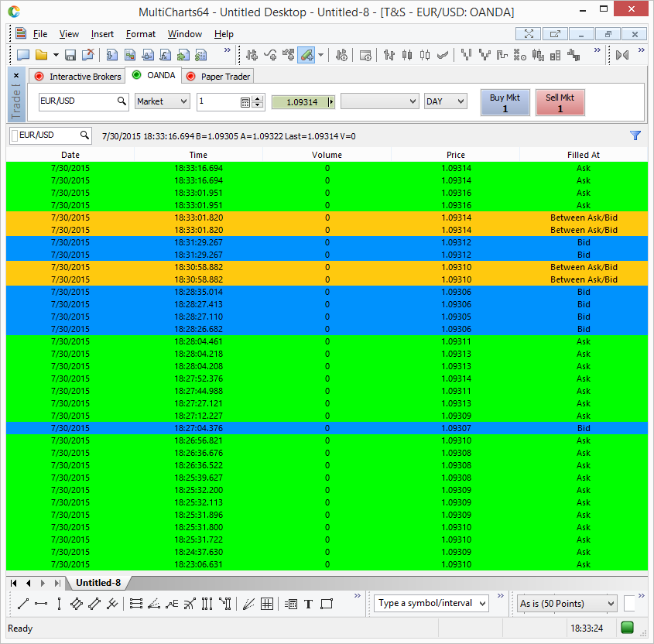654x644 pixels.
Task: Select the vertical line drawing tool
Action: coord(60,604)
